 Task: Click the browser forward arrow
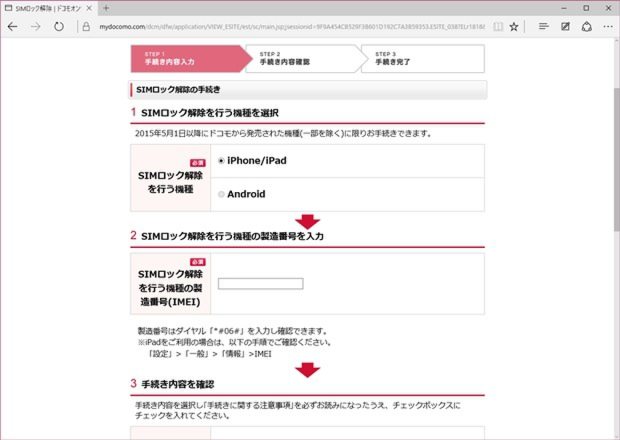click(x=36, y=26)
